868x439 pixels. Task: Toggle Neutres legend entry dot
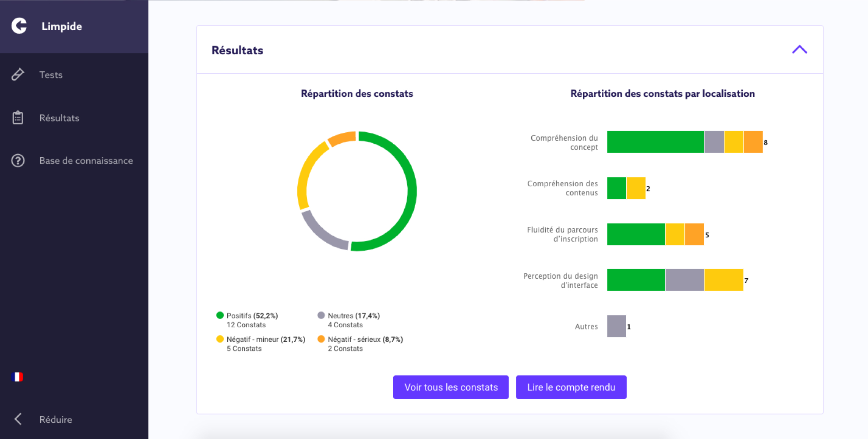(321, 315)
